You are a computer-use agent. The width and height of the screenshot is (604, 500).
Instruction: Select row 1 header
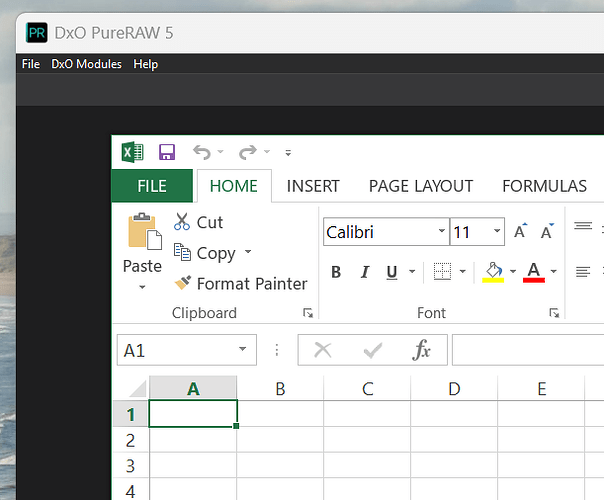point(131,414)
